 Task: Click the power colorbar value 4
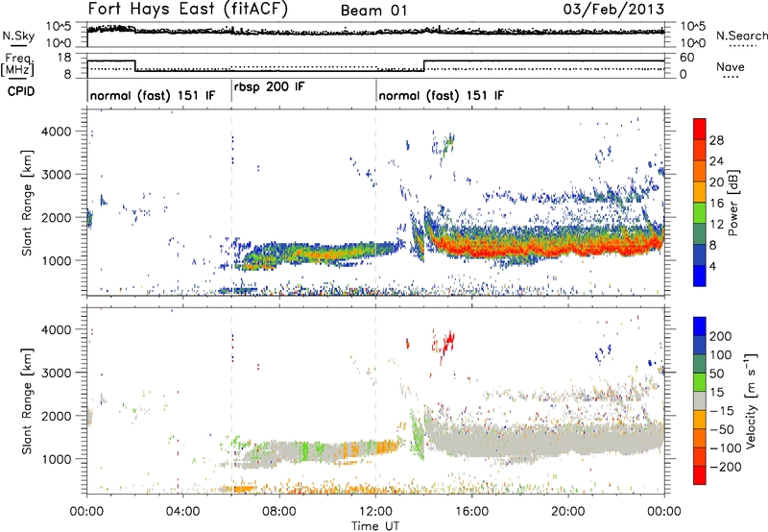[x=713, y=266]
